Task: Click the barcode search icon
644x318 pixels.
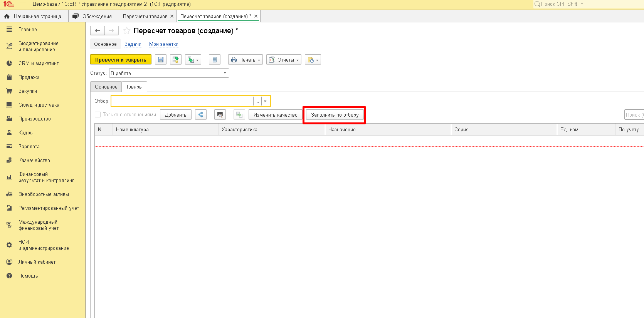Action: (x=220, y=115)
